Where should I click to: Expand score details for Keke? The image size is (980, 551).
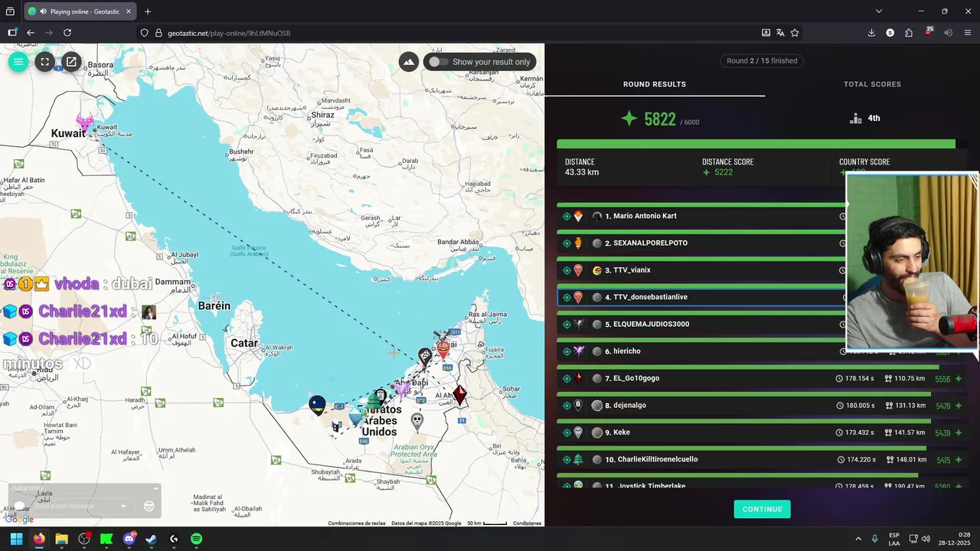(959, 433)
